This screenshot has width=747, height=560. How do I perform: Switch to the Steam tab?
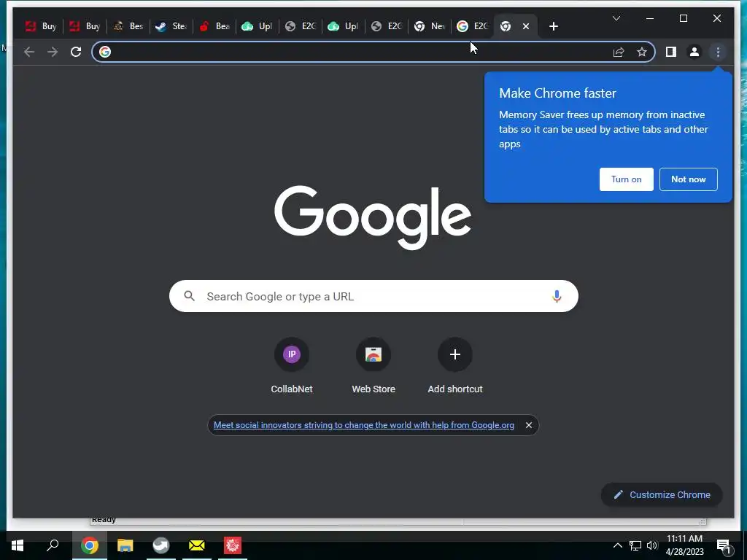[x=171, y=26]
